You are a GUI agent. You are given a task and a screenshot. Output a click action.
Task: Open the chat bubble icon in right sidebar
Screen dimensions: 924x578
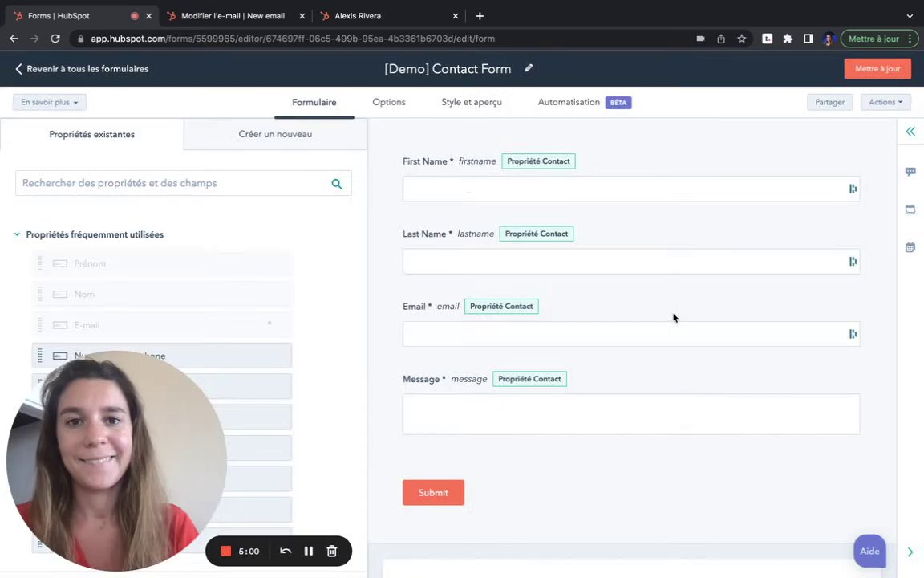pos(910,172)
